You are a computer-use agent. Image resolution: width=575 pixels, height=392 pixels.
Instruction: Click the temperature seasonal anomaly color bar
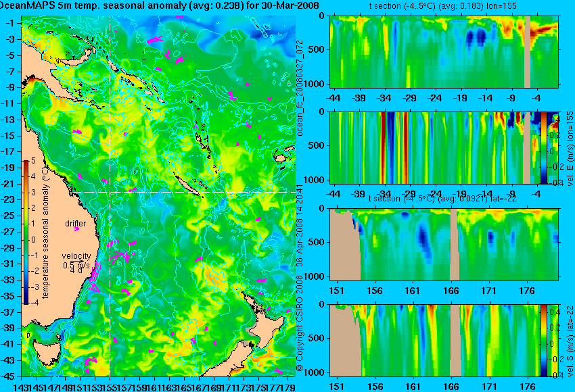tap(26, 232)
